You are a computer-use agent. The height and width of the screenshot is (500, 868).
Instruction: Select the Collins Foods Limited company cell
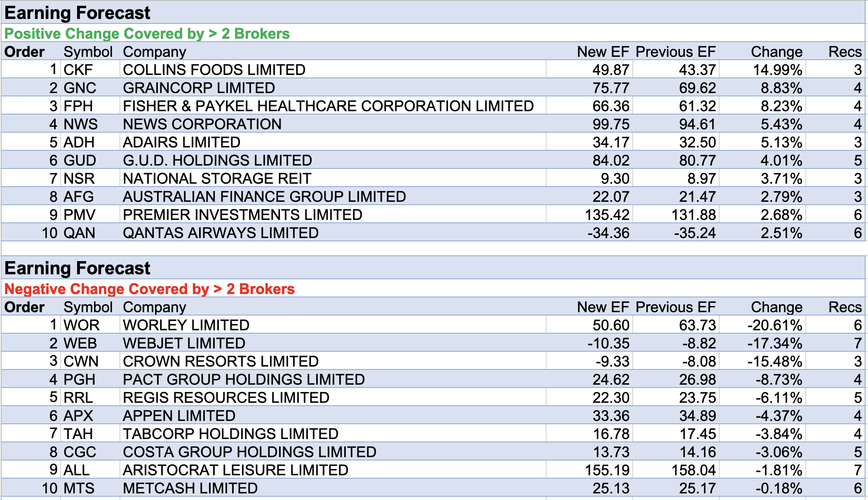214,70
